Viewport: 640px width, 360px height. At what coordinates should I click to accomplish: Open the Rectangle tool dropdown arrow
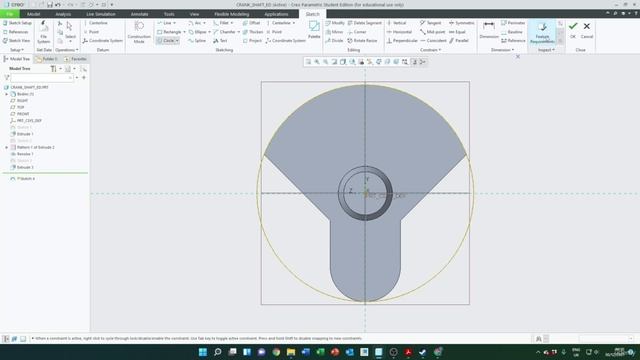(x=184, y=32)
